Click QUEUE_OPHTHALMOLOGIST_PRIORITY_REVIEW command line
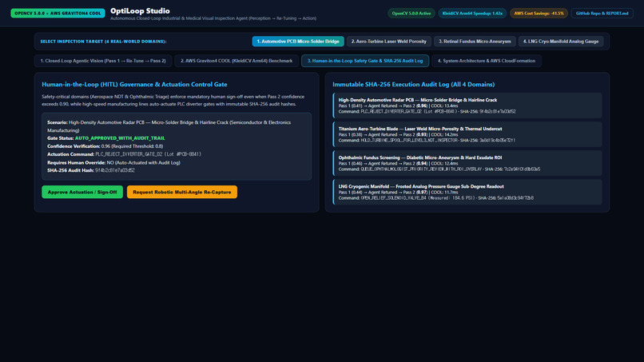 [x=439, y=169]
